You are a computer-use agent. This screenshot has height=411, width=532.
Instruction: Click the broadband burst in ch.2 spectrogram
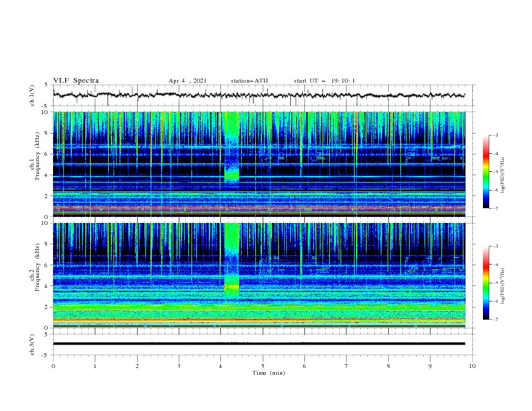pyautogui.click(x=232, y=259)
